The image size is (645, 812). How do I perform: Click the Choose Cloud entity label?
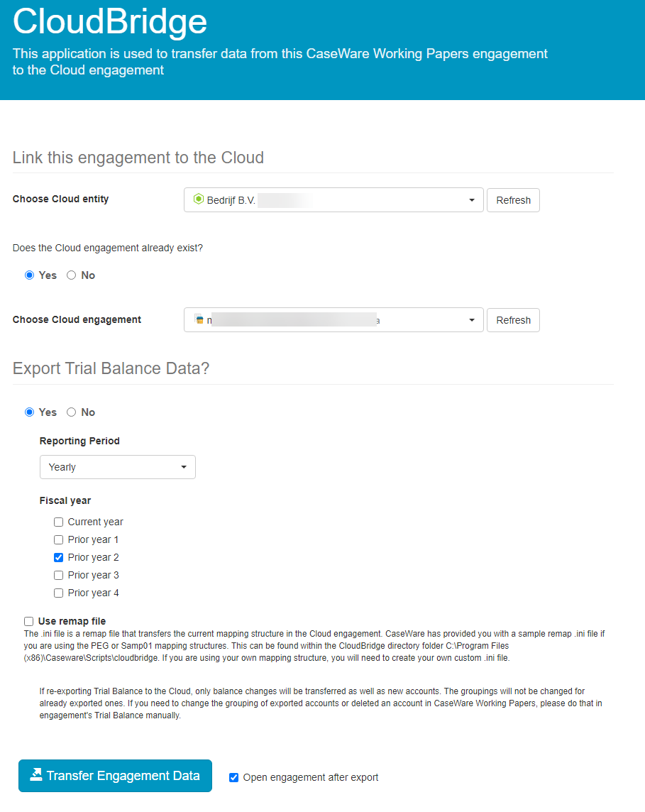click(60, 199)
